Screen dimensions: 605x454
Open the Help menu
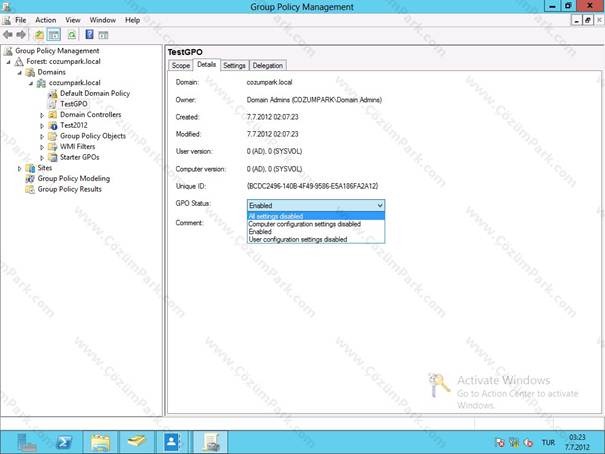click(x=132, y=20)
